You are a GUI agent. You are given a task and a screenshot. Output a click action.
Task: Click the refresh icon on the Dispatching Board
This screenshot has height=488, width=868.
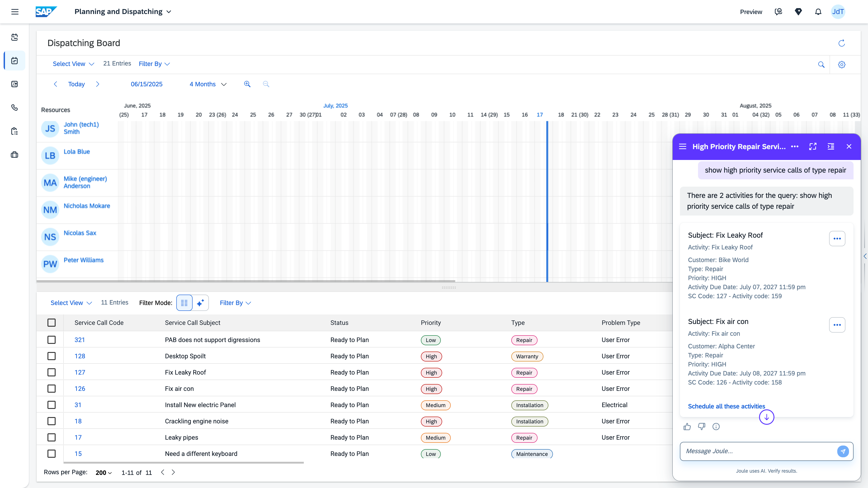841,43
